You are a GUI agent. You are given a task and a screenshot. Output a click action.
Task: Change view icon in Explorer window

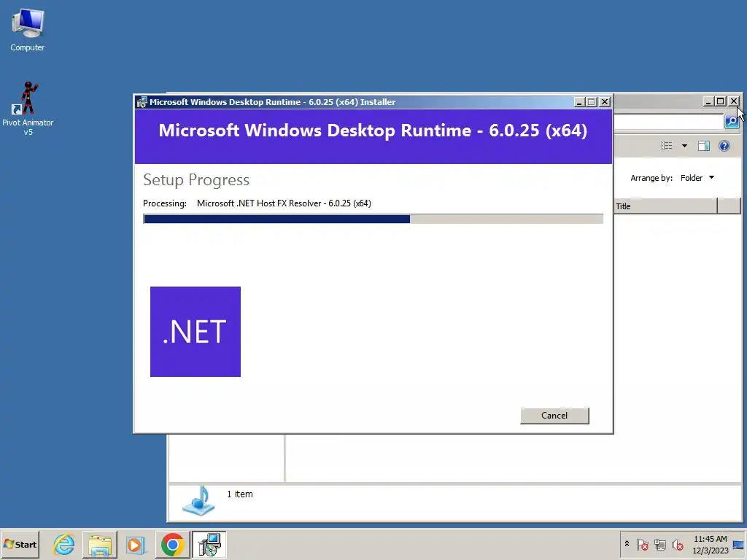(667, 146)
